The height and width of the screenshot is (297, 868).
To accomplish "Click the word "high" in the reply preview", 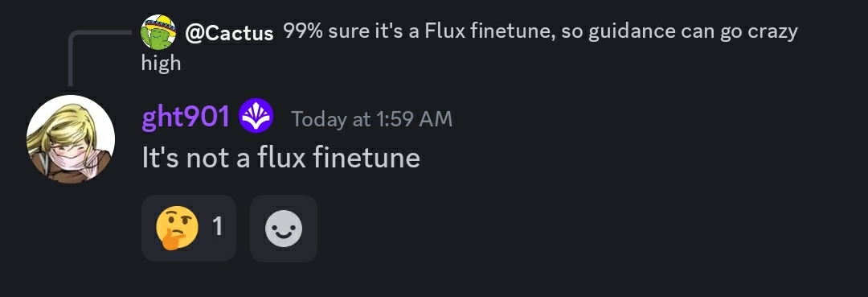I will [x=161, y=63].
